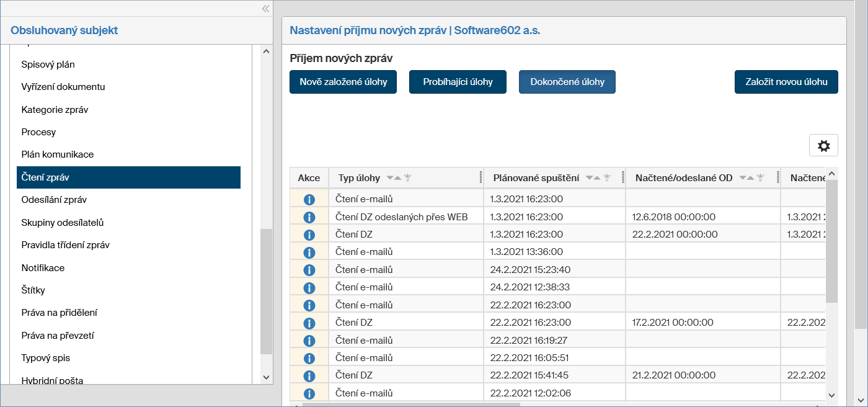Collapse the left sidebar with double chevron

[x=265, y=9]
